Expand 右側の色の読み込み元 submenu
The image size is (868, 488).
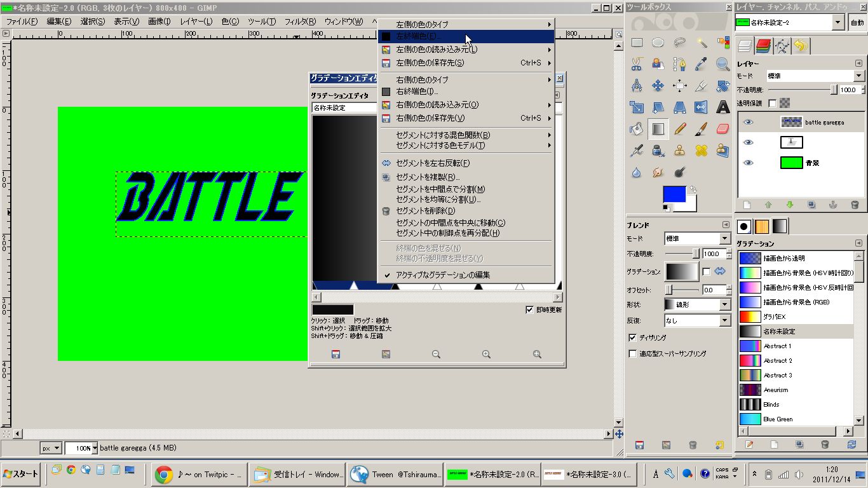(466, 105)
